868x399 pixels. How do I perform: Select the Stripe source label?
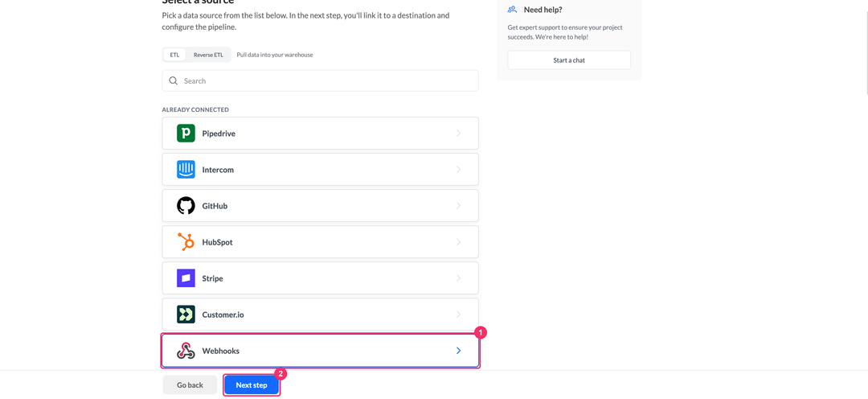[212, 278]
